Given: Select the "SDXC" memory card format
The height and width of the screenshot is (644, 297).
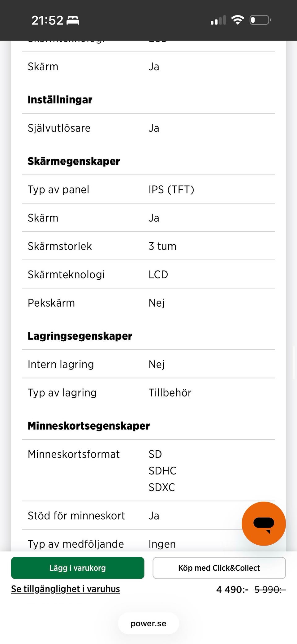Looking at the screenshot, I should coord(162,487).
